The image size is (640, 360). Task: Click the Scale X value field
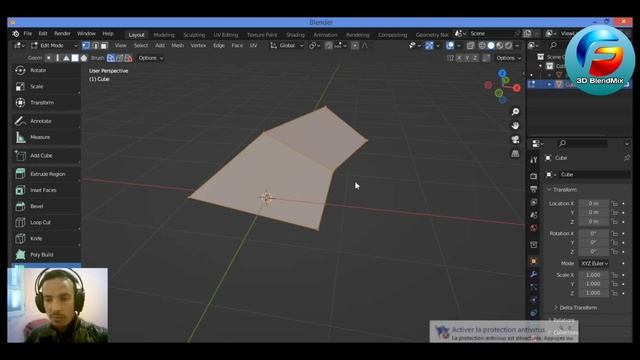pyautogui.click(x=594, y=275)
